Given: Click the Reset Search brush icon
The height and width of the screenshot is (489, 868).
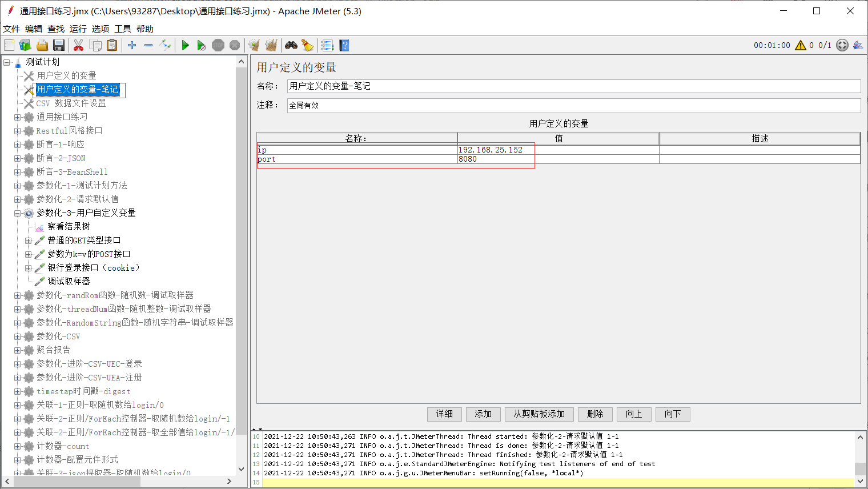Looking at the screenshot, I should coord(308,45).
